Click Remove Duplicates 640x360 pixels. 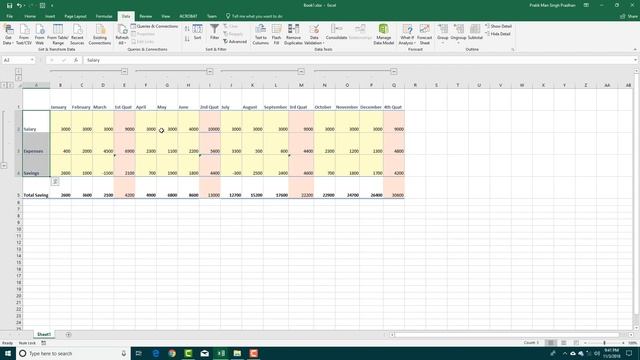[293, 35]
